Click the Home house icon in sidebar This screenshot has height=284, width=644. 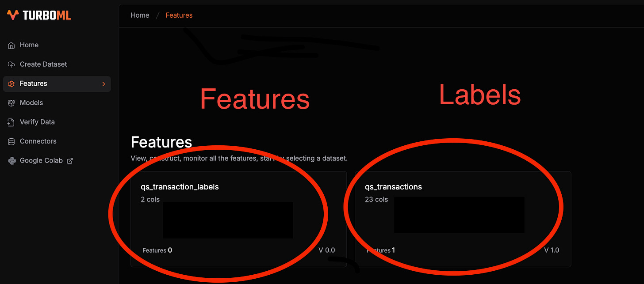(11, 45)
